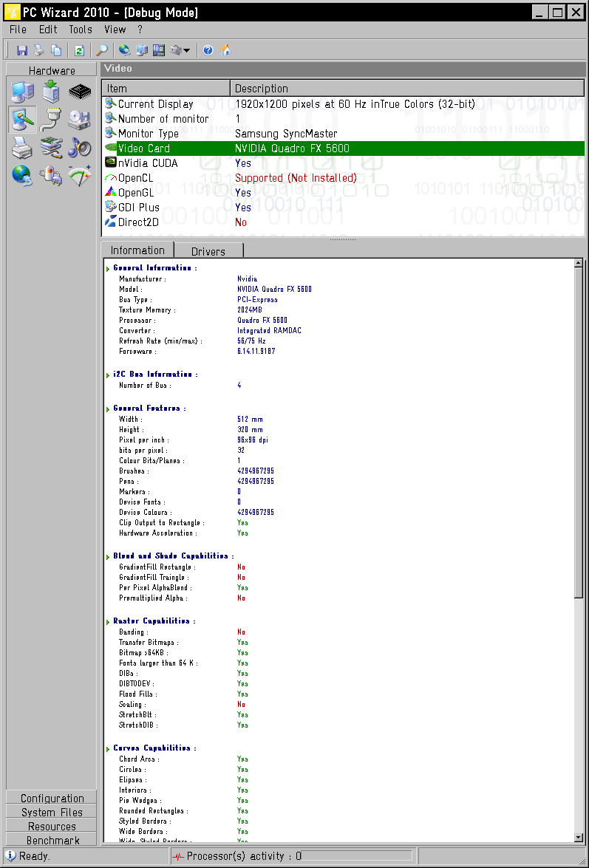Open the Benchmark panel
The width and height of the screenshot is (589, 868).
click(52, 840)
